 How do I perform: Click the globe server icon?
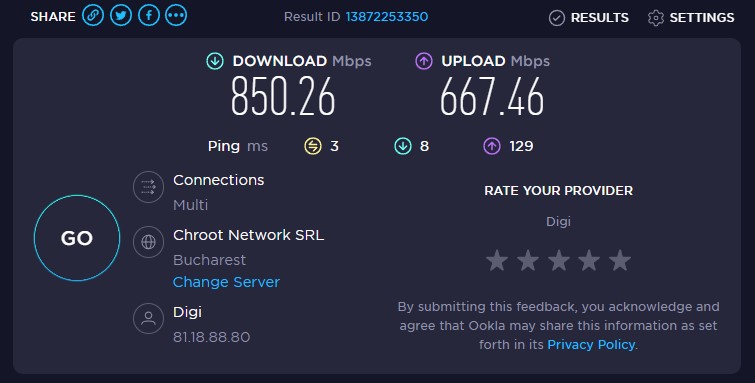tap(148, 242)
